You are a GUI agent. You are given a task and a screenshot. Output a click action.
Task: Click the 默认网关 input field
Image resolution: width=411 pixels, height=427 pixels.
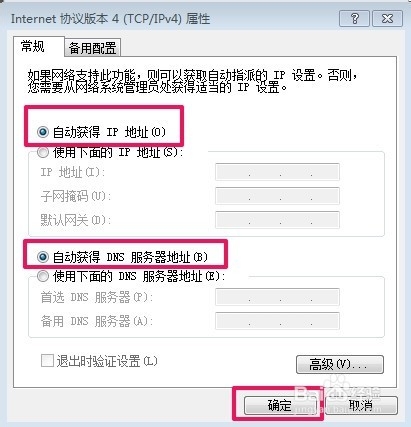(277, 220)
